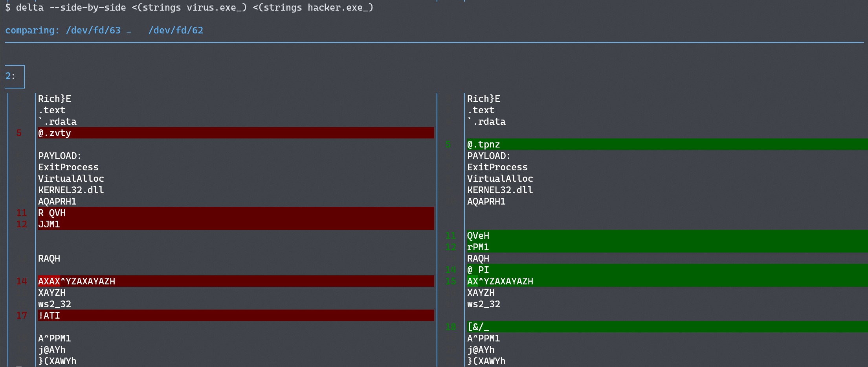Click green line number 12

[451, 247]
